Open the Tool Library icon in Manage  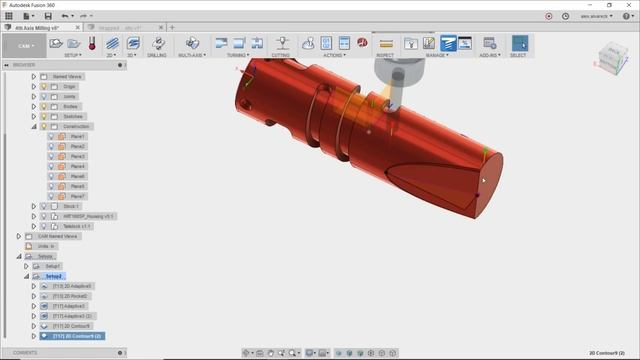tap(411, 43)
